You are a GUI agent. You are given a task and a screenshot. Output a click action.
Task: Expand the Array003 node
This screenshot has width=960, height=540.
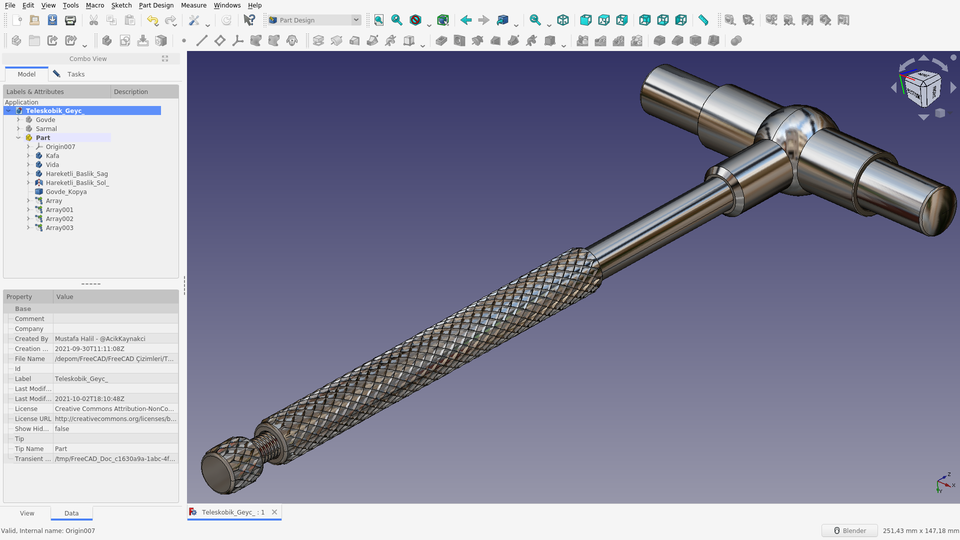[x=28, y=228]
